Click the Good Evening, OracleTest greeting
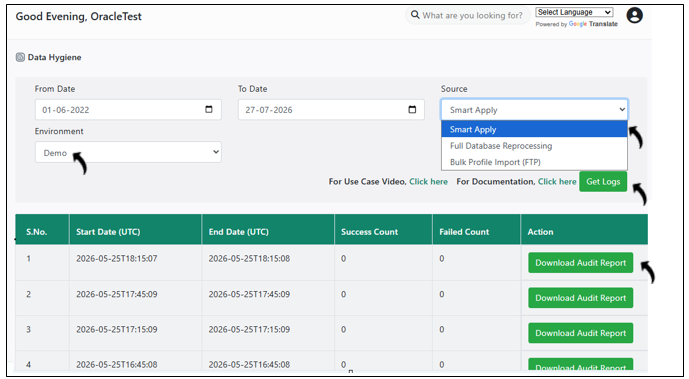Viewport: 689px width, 379px height. tap(79, 17)
